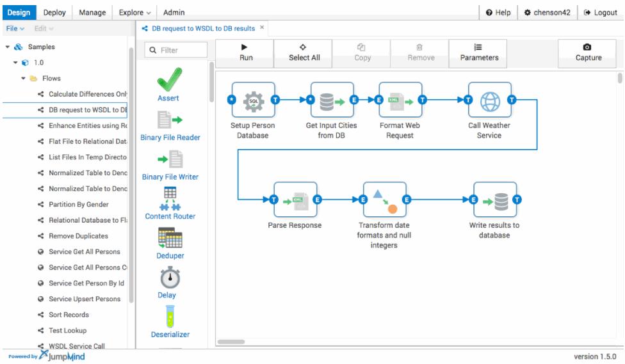Open the File menu dropdown
625x364 pixels.
coord(15,29)
